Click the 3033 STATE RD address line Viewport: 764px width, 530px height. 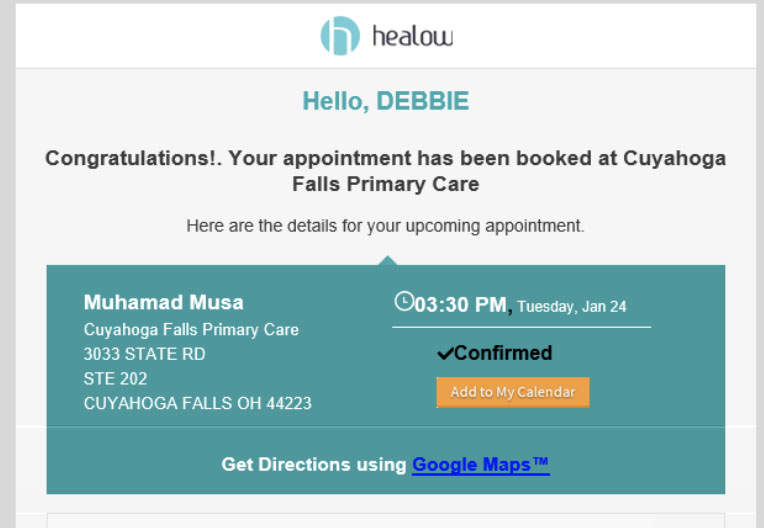point(144,354)
